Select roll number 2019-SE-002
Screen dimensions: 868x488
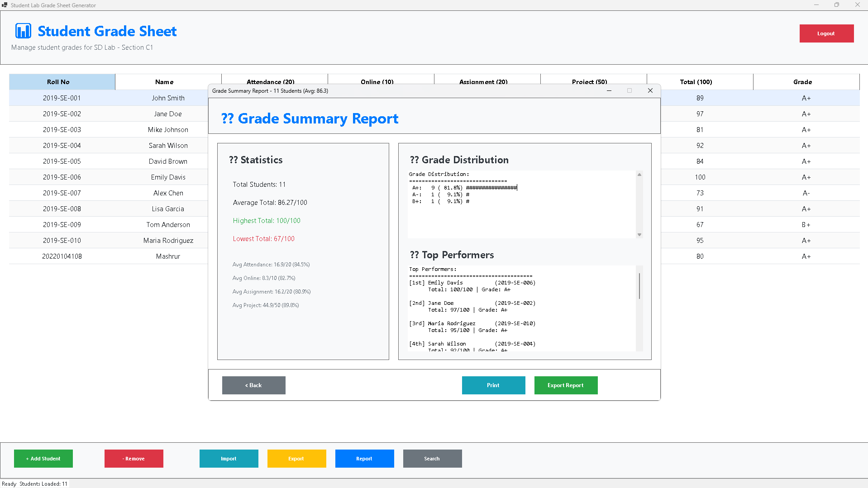point(62,114)
